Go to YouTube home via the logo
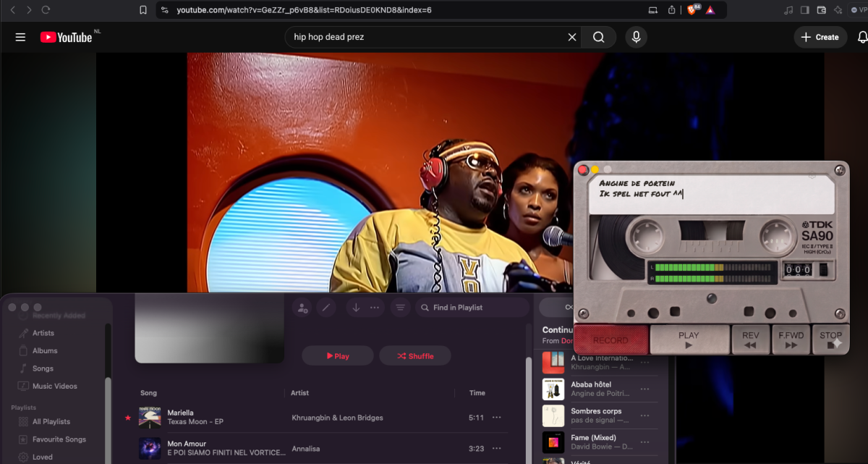Image resolution: width=868 pixels, height=464 pixels. coord(67,37)
